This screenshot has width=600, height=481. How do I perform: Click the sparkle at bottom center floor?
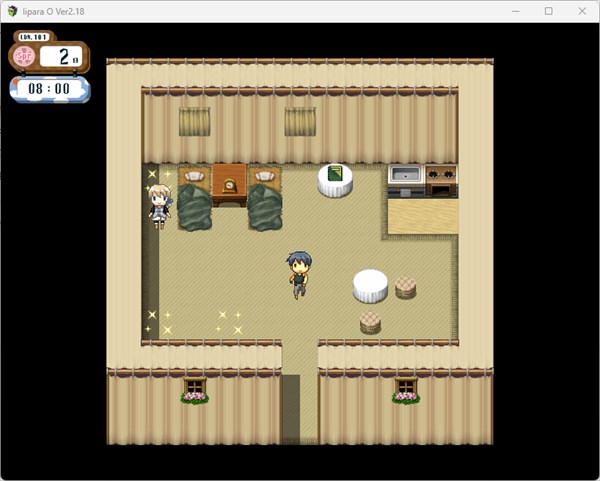[x=229, y=322]
